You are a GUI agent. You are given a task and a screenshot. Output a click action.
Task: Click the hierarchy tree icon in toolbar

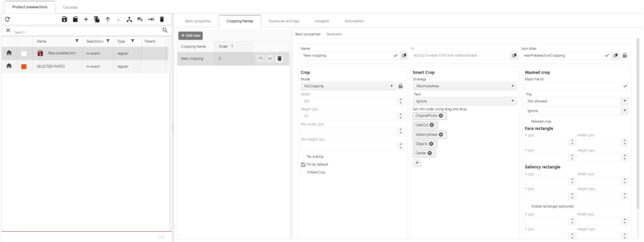click(x=130, y=19)
